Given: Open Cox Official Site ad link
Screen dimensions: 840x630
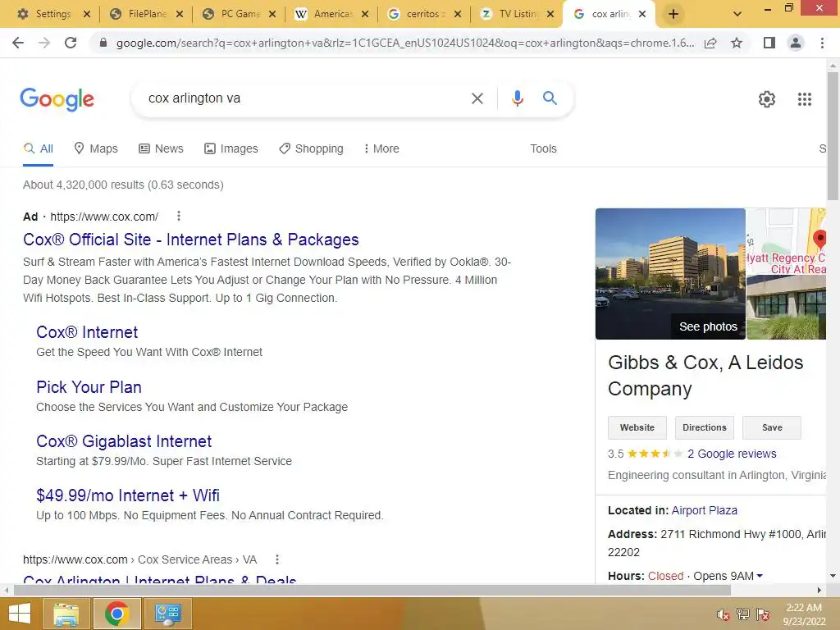Looking at the screenshot, I should 190,240.
